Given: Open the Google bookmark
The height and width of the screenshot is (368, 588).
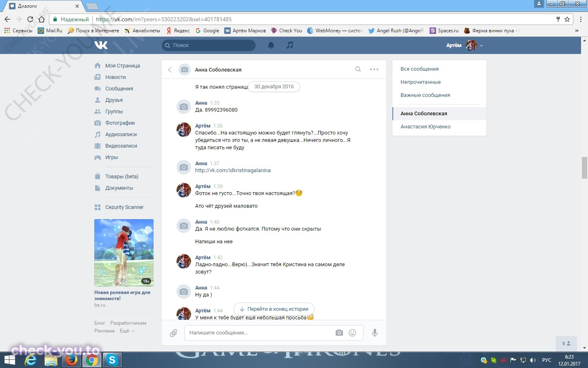Looking at the screenshot, I should pyautogui.click(x=207, y=31).
